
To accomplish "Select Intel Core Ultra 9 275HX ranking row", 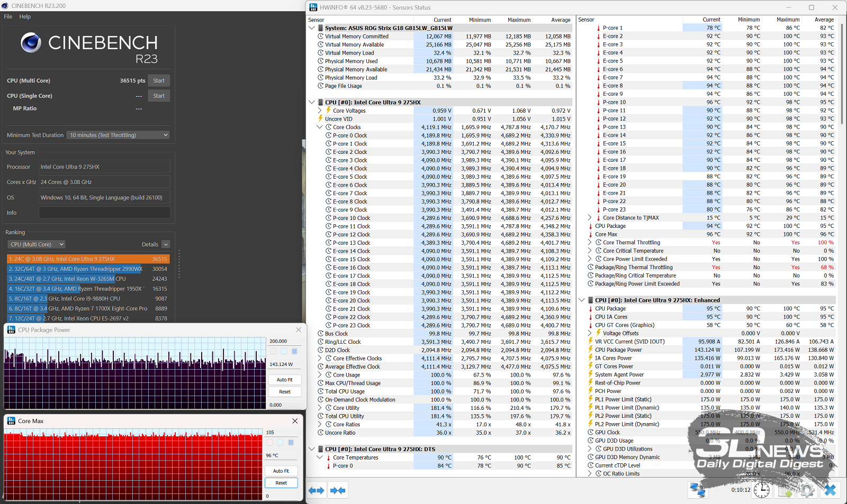I will click(88, 259).
